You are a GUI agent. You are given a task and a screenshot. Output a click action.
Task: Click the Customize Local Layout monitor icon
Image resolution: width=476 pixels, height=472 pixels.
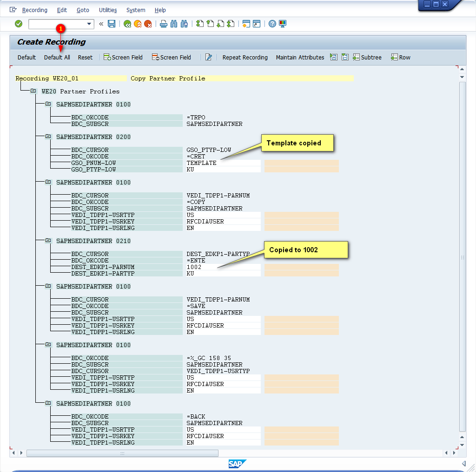click(283, 24)
